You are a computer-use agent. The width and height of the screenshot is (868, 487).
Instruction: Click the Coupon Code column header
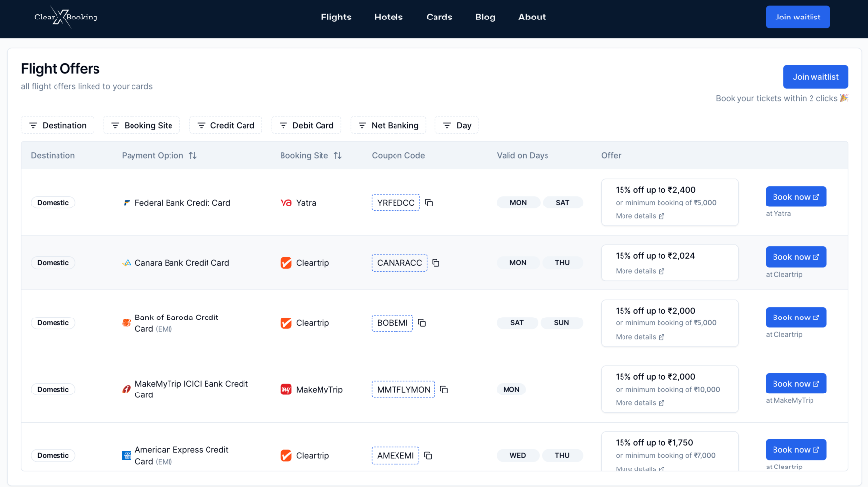point(398,156)
